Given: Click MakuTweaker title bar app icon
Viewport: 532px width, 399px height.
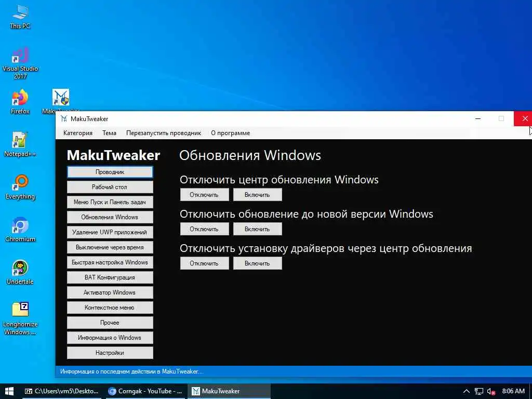Looking at the screenshot, I should click(x=64, y=119).
